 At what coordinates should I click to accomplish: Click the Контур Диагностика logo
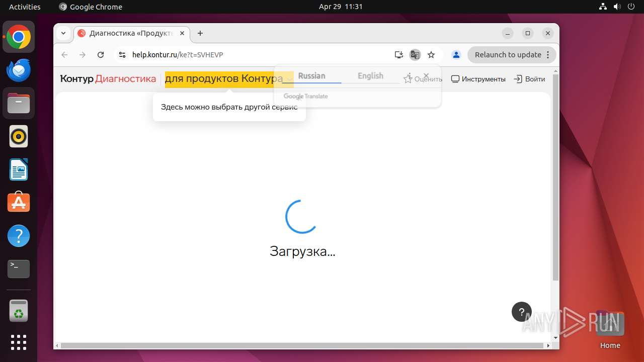108,79
